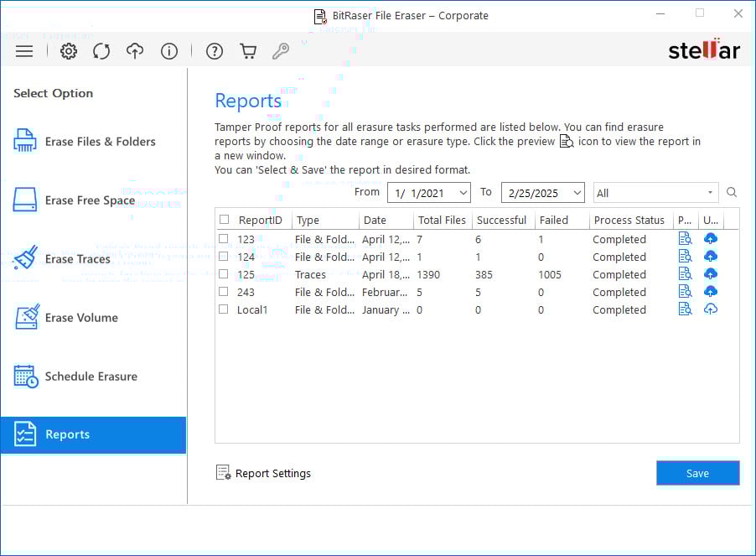Click Total Files value 1390
This screenshot has width=756, height=556.
pos(428,274)
